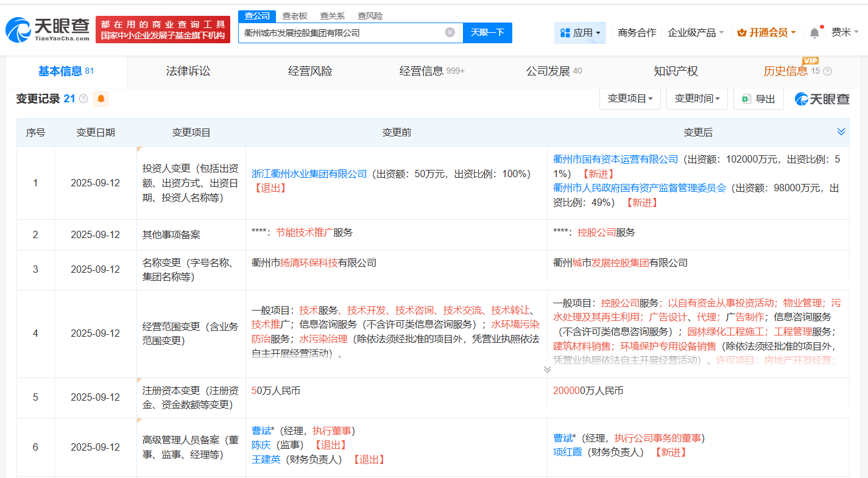Click the 节能技术推广服务 before-change text
Image resolution: width=868 pixels, height=478 pixels.
314,233
